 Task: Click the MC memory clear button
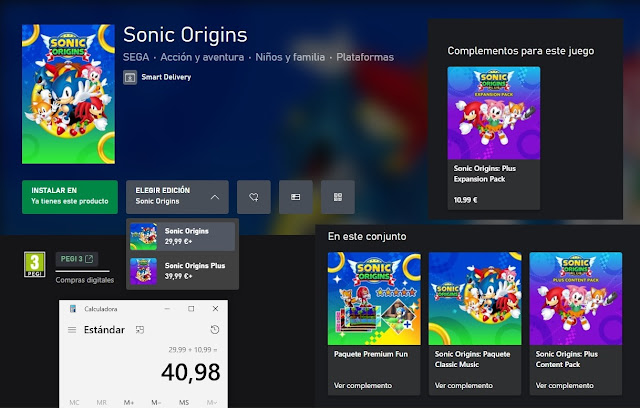pos(74,403)
